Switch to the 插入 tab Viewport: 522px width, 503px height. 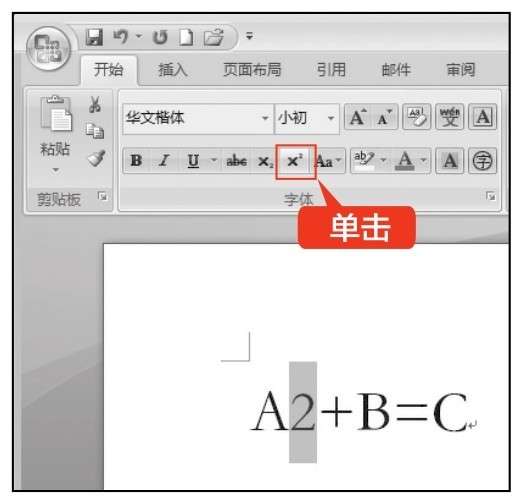(x=173, y=70)
